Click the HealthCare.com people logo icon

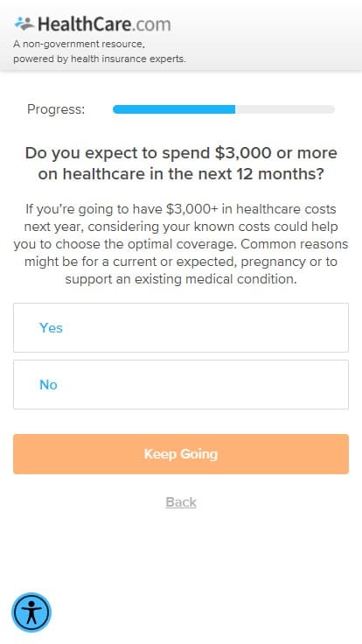tap(24, 24)
